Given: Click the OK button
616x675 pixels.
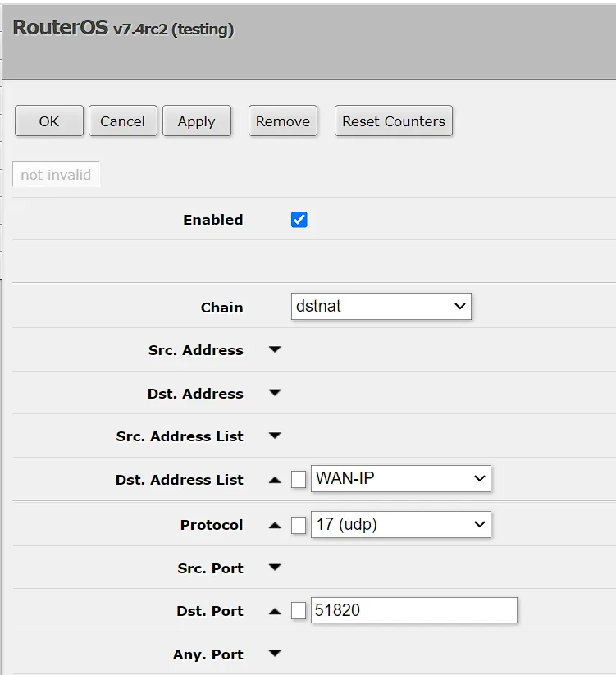Looking at the screenshot, I should click(49, 121).
